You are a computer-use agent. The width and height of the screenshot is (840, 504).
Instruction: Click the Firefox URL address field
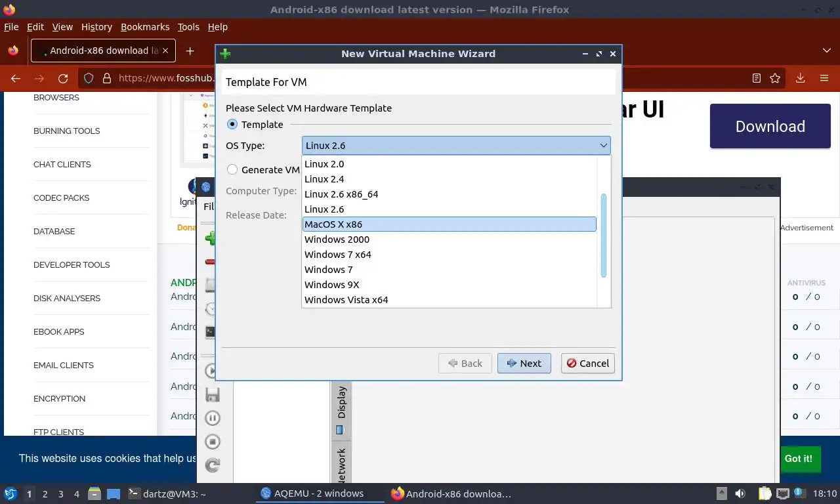(x=167, y=78)
